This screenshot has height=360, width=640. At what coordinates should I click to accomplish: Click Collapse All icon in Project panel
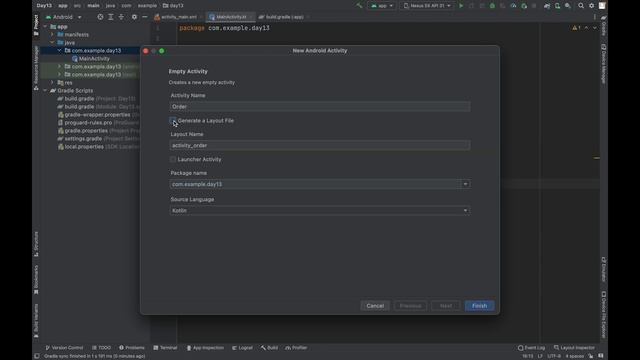(121, 17)
